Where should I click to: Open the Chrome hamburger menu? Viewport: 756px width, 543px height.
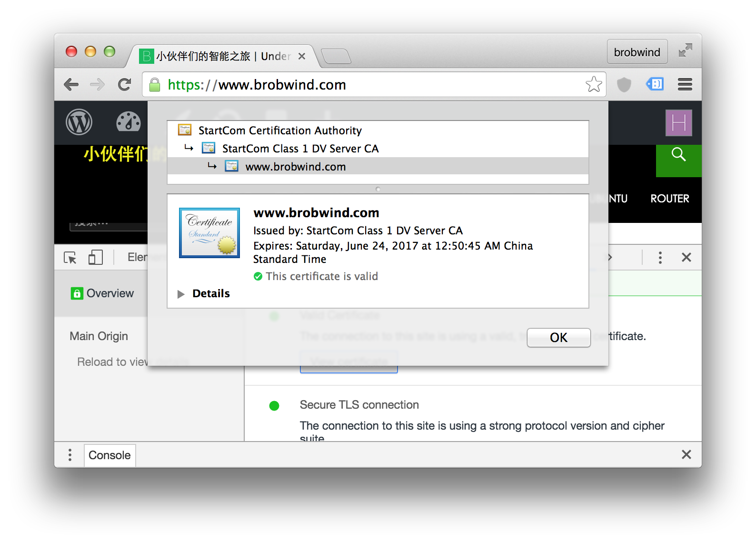tap(685, 85)
